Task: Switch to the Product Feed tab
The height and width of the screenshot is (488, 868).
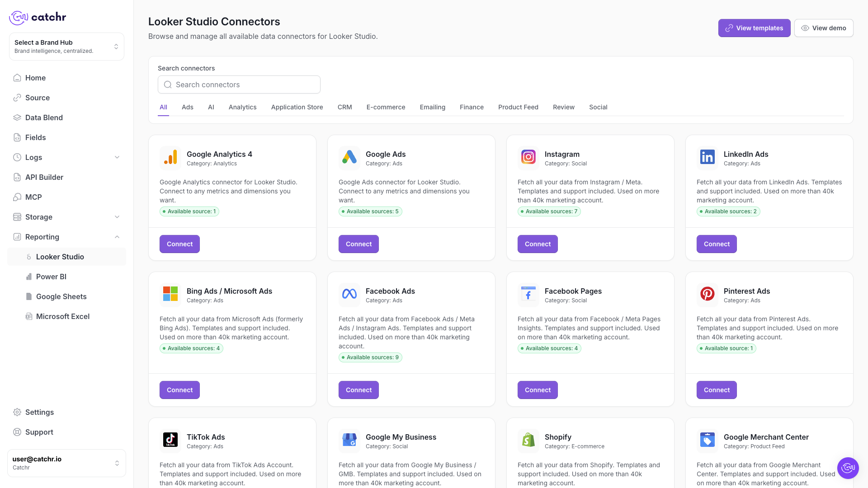Action: (519, 108)
